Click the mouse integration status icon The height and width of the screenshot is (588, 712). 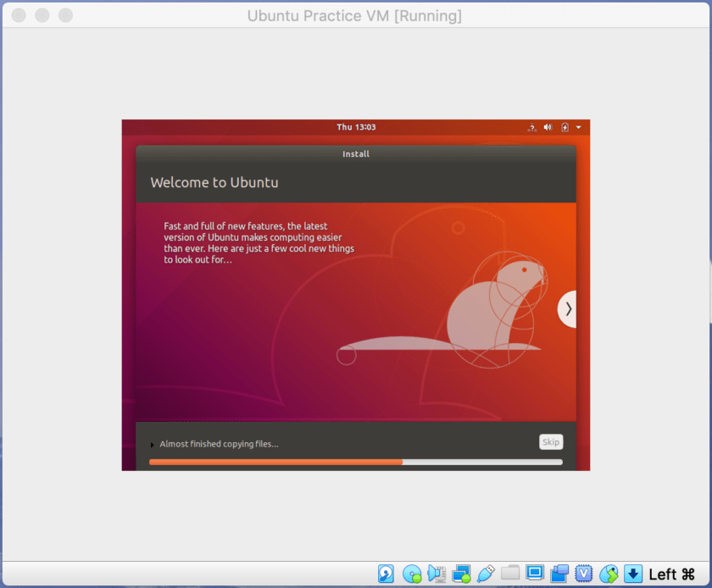(x=609, y=574)
